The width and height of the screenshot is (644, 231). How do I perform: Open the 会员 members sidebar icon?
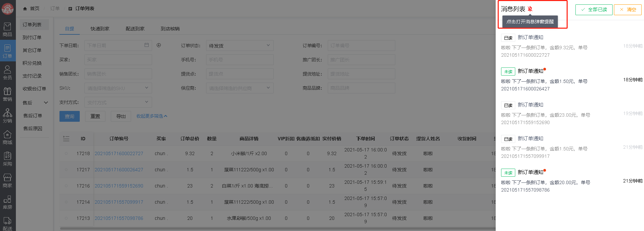point(7,73)
